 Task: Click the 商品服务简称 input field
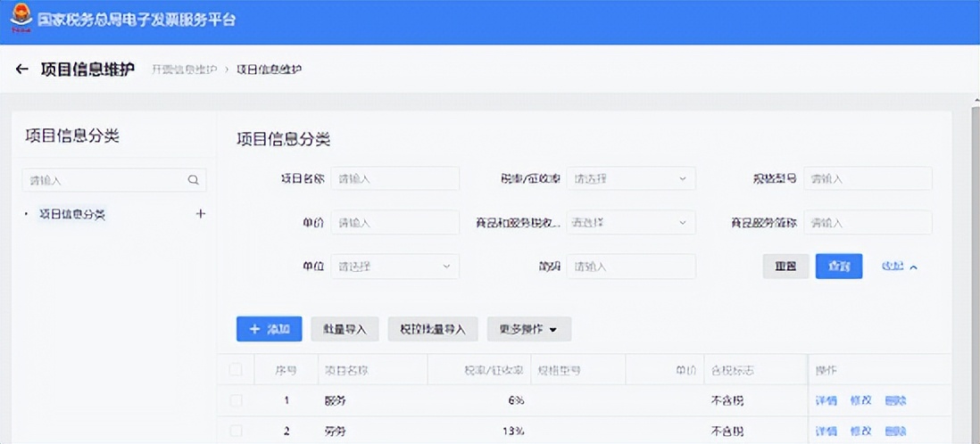point(868,222)
